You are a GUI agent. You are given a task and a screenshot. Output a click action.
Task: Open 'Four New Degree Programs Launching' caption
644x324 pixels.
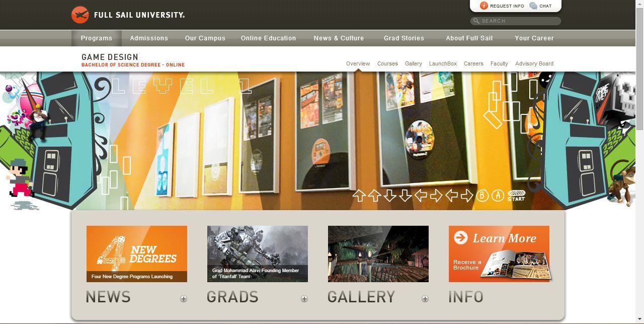(x=132, y=277)
